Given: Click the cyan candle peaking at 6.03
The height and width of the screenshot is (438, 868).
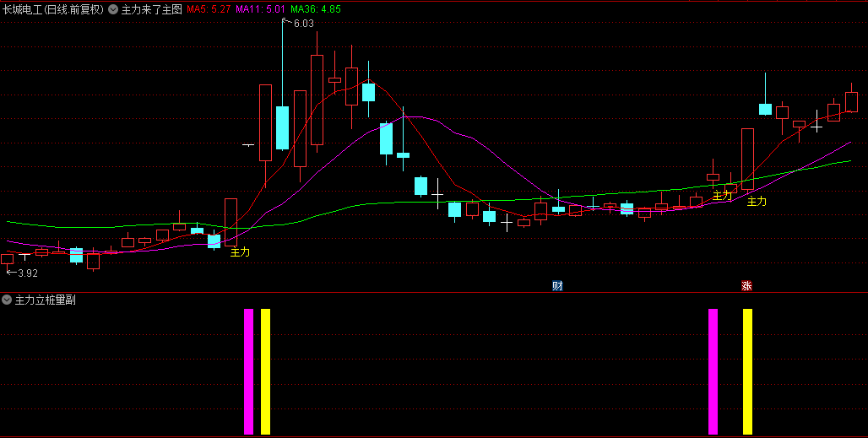Looking at the screenshot, I should 282,127.
